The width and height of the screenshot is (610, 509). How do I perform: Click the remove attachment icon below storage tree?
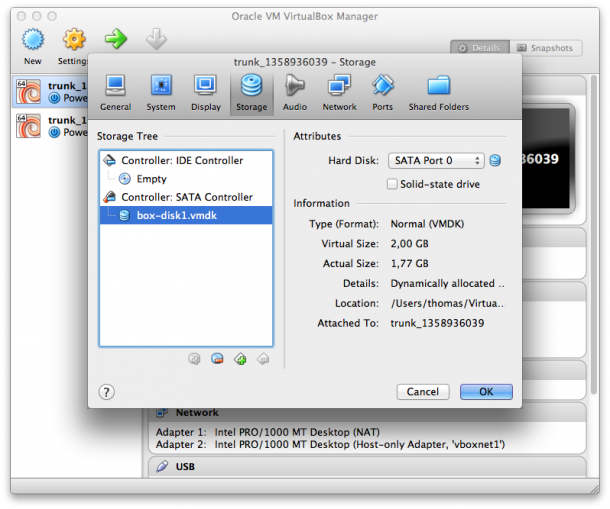(x=217, y=359)
